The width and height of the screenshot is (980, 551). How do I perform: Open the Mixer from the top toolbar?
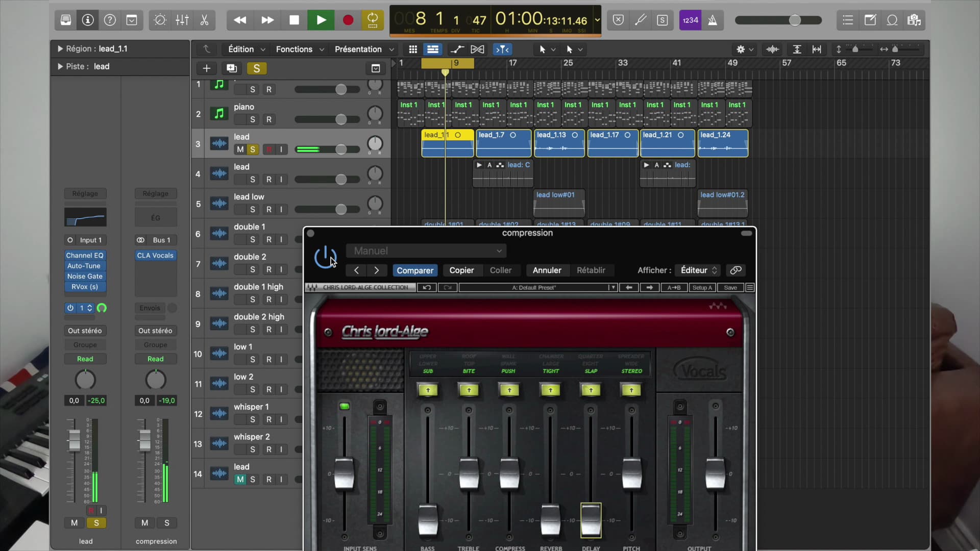tap(182, 20)
